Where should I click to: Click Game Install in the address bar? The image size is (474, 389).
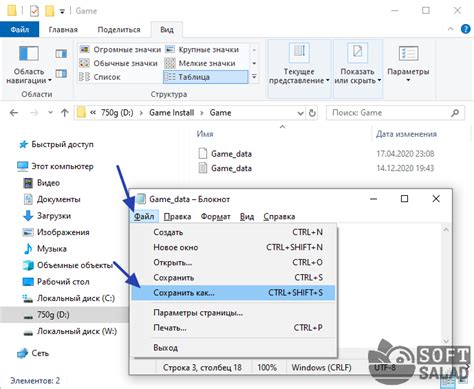click(x=171, y=113)
